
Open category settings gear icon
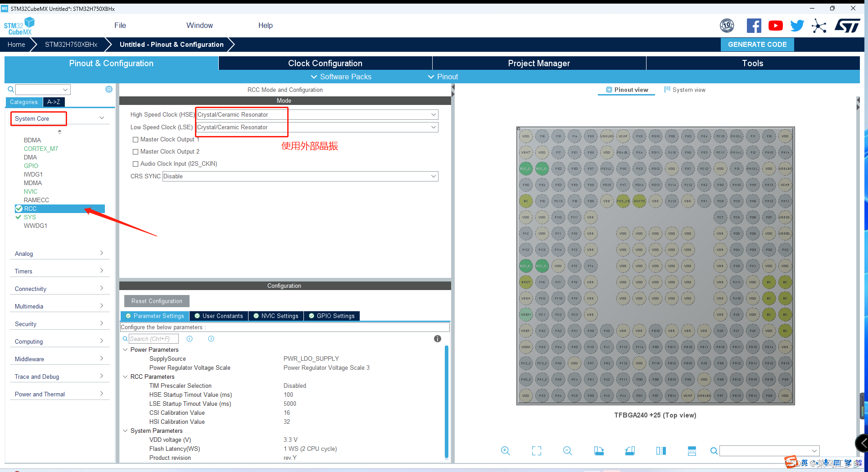(109, 89)
